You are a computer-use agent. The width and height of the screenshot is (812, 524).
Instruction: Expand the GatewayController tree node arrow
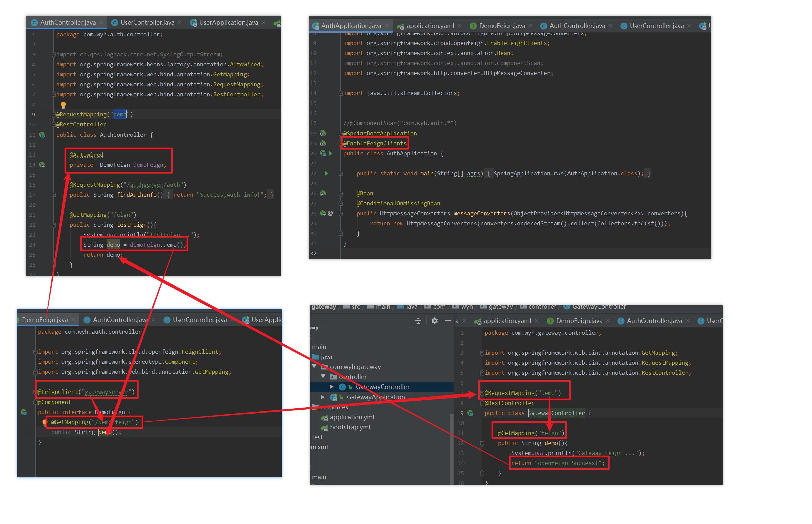coord(331,387)
